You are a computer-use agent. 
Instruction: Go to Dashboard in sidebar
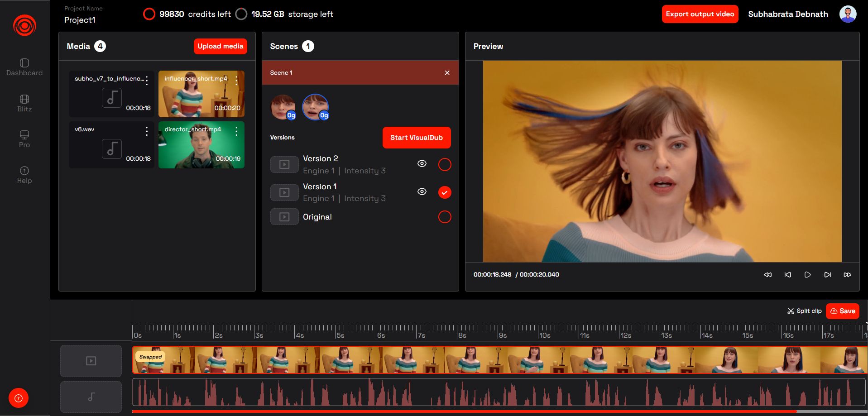coord(24,67)
